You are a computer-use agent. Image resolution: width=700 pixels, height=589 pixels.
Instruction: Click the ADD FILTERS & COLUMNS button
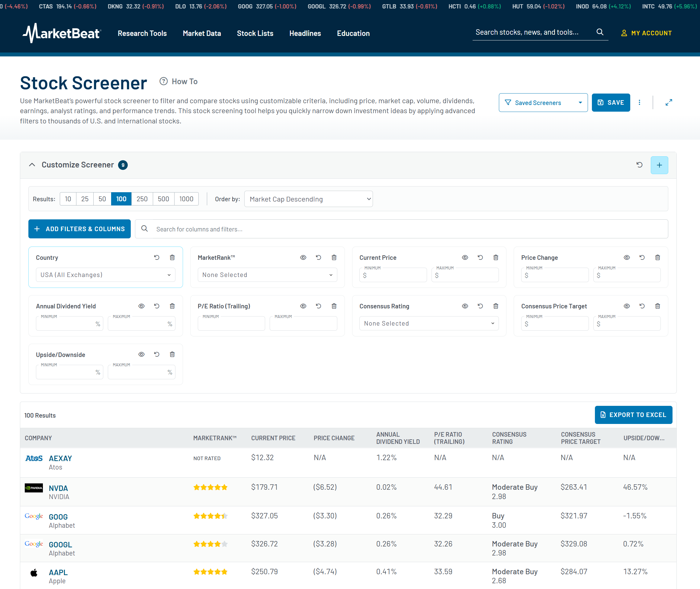(x=79, y=229)
